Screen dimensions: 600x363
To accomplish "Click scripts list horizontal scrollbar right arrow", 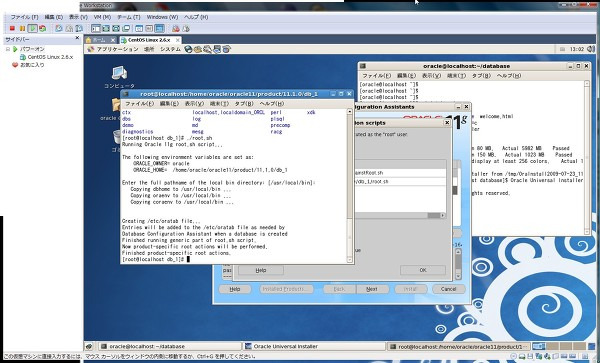I will [443, 215].
